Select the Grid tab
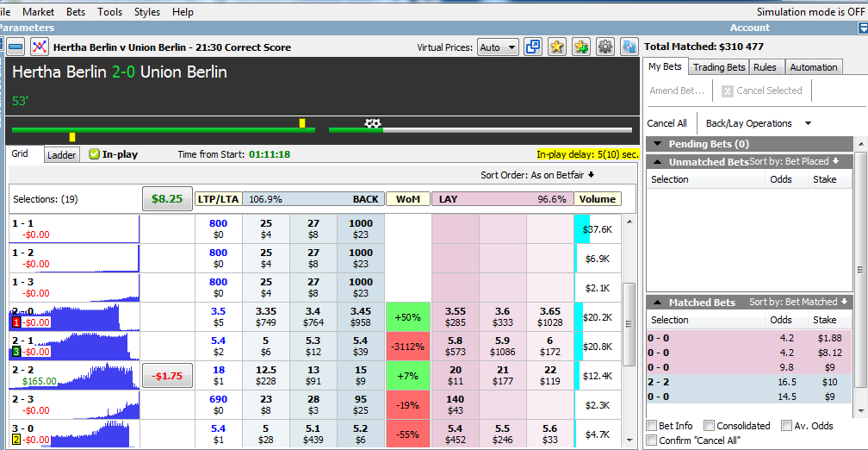Viewport: 868px width, 450px height. (x=20, y=154)
